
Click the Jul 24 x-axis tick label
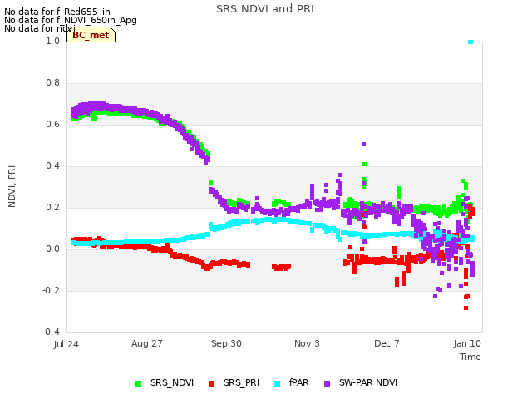(x=66, y=344)
